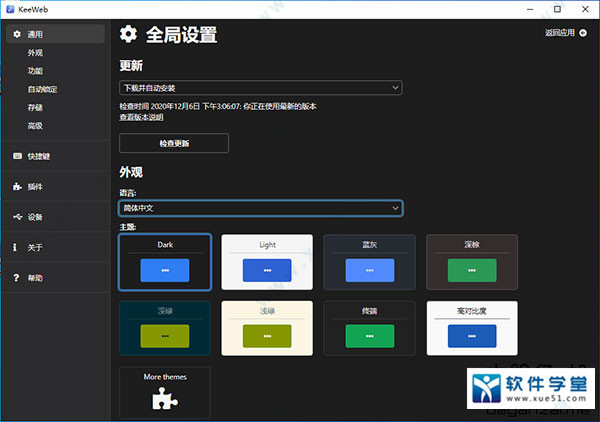Image resolution: width=600 pixels, height=422 pixels.
Task: Open the 关于 page
Action: click(55, 247)
